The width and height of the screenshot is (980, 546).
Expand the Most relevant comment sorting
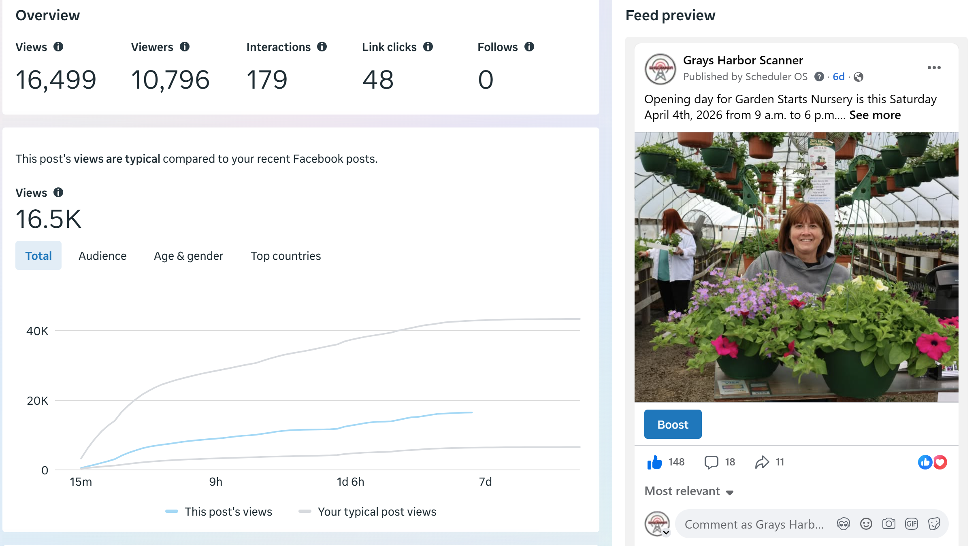tap(689, 491)
